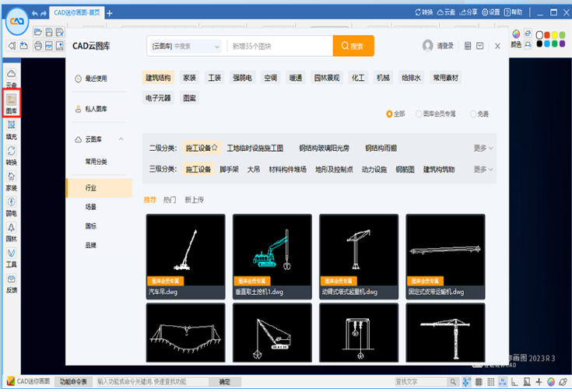Open the 汽车吊.dwg thumbnail
Viewport: 572px width, 392px height.
pyautogui.click(x=184, y=256)
